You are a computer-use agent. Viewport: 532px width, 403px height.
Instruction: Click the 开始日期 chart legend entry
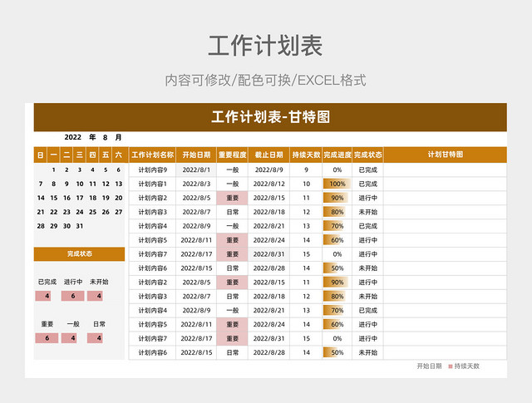[429, 366]
